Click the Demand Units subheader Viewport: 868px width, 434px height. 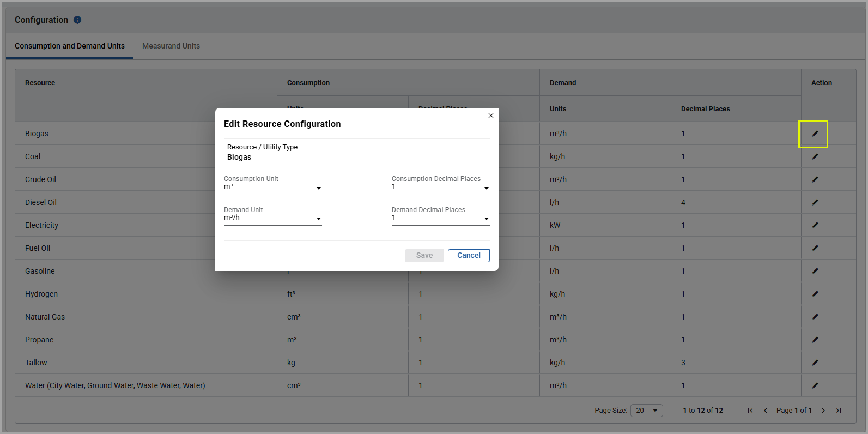[x=558, y=109]
